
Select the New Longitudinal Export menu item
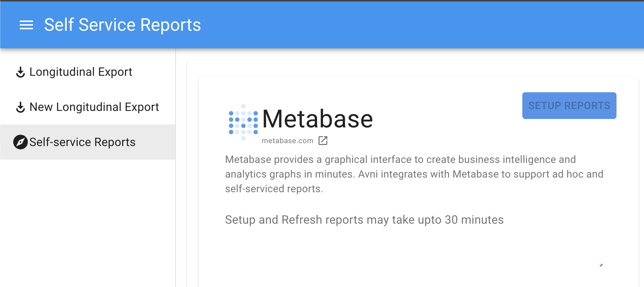coord(88,107)
